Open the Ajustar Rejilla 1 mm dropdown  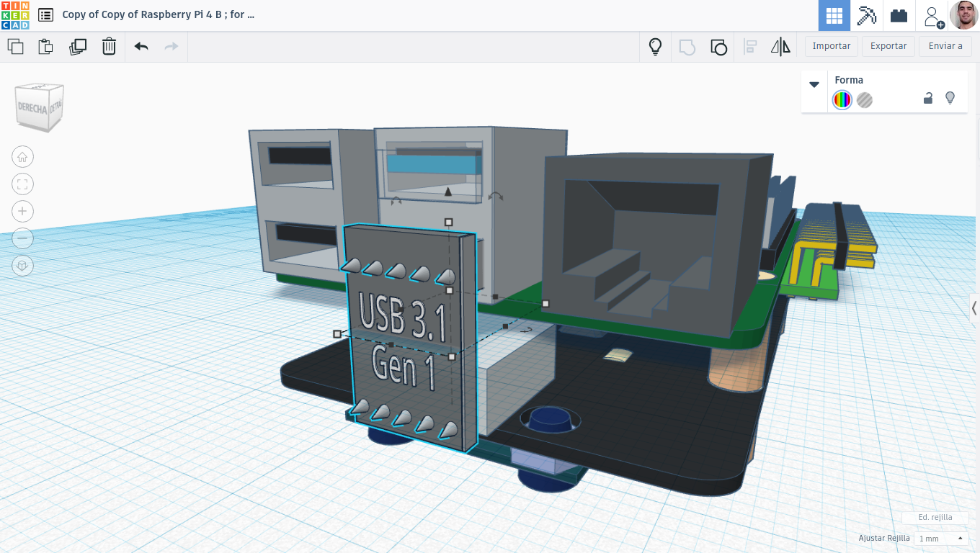tap(940, 539)
